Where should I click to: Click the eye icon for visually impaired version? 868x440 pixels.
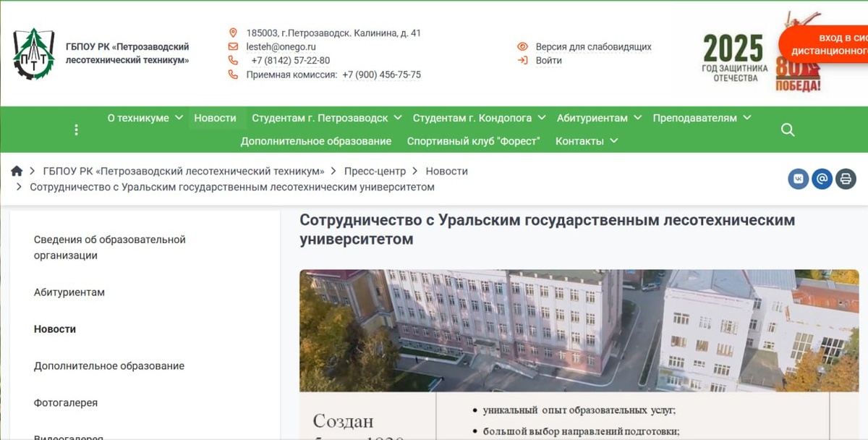point(522,46)
